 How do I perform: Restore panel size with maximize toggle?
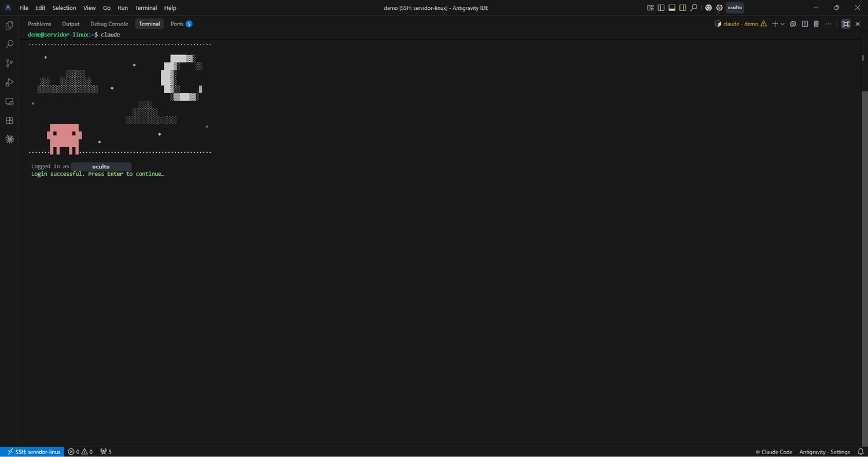click(x=845, y=24)
